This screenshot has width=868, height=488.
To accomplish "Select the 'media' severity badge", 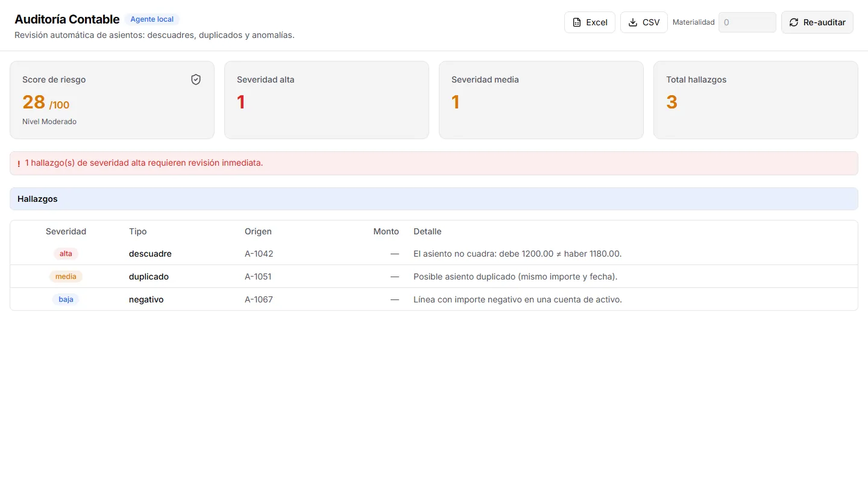I will 66,277.
